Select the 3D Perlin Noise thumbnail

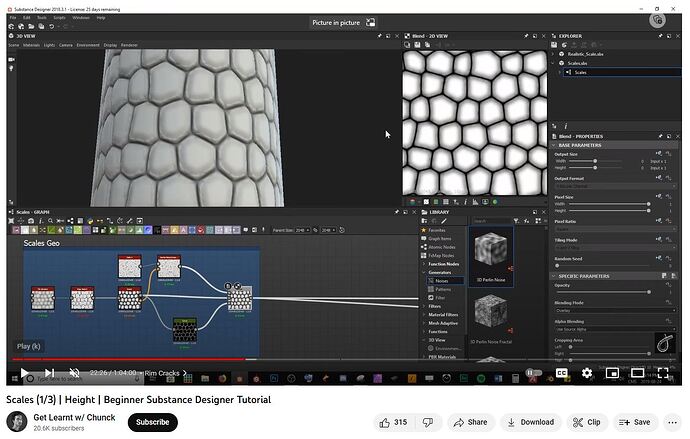pyautogui.click(x=491, y=257)
